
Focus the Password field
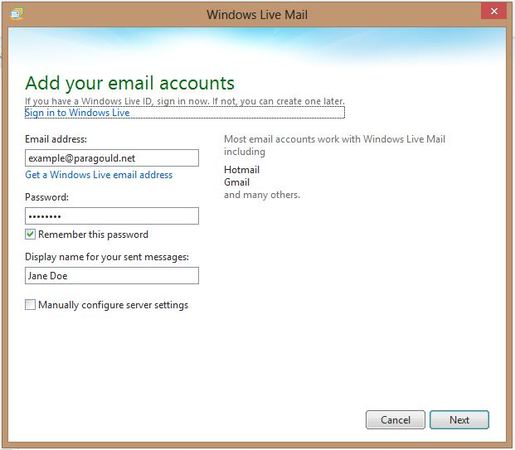tap(112, 216)
